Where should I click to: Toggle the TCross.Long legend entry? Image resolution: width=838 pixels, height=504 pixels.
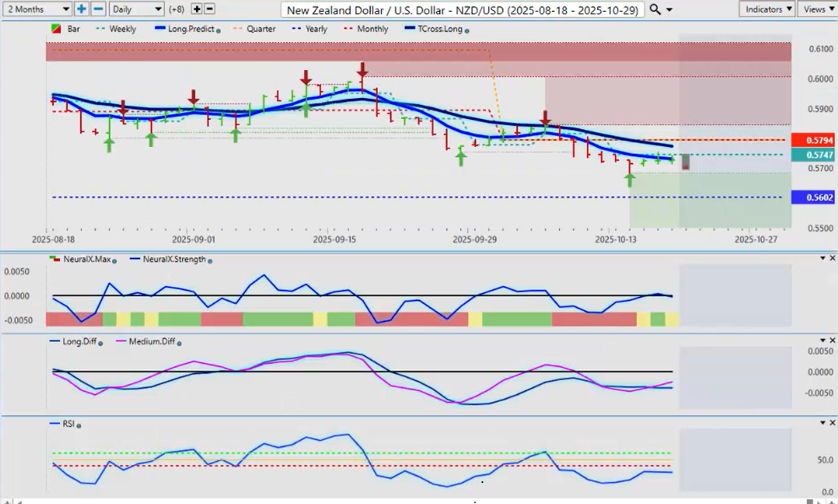point(437,29)
